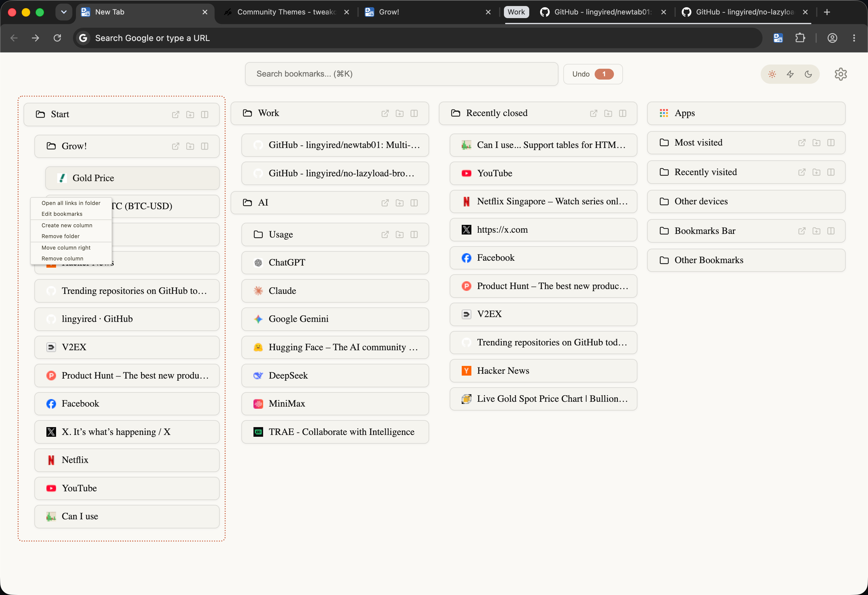
Task: Select 'Remove column' in the context menu
Action: pos(71,259)
